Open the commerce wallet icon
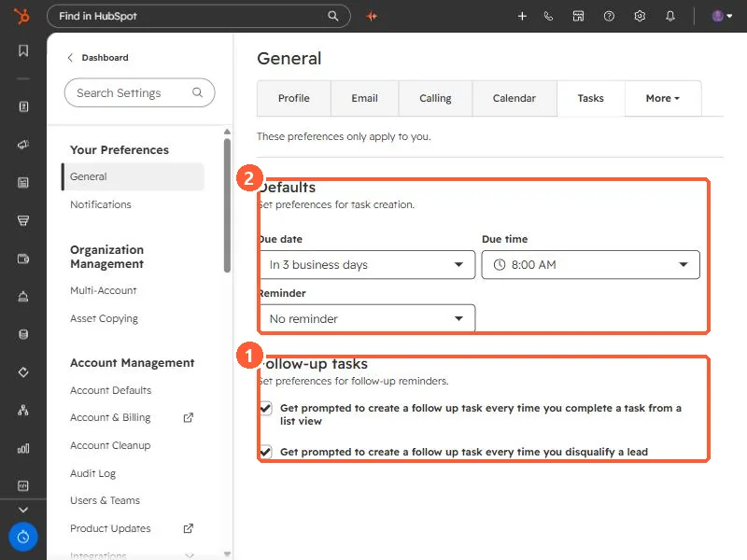The height and width of the screenshot is (560, 747). pyautogui.click(x=22, y=259)
